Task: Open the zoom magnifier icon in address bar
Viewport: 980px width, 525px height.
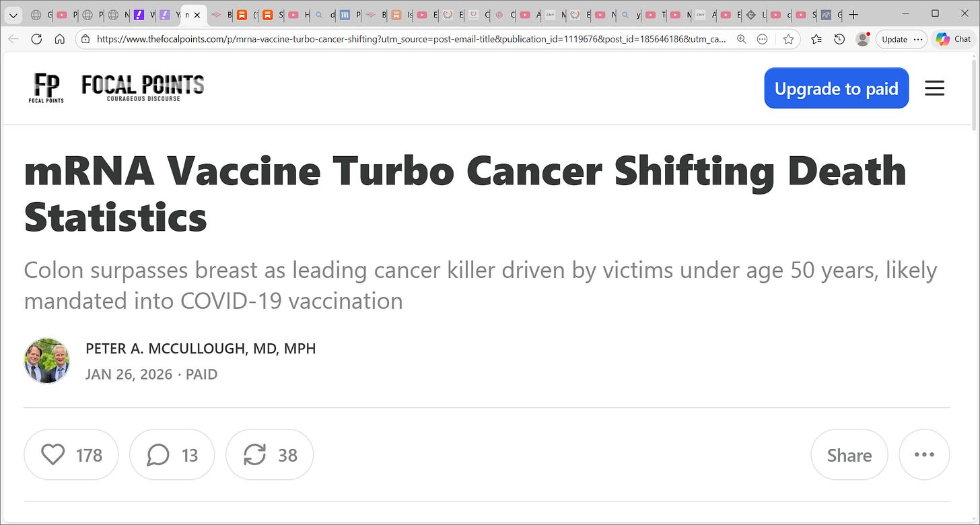Action: point(741,39)
